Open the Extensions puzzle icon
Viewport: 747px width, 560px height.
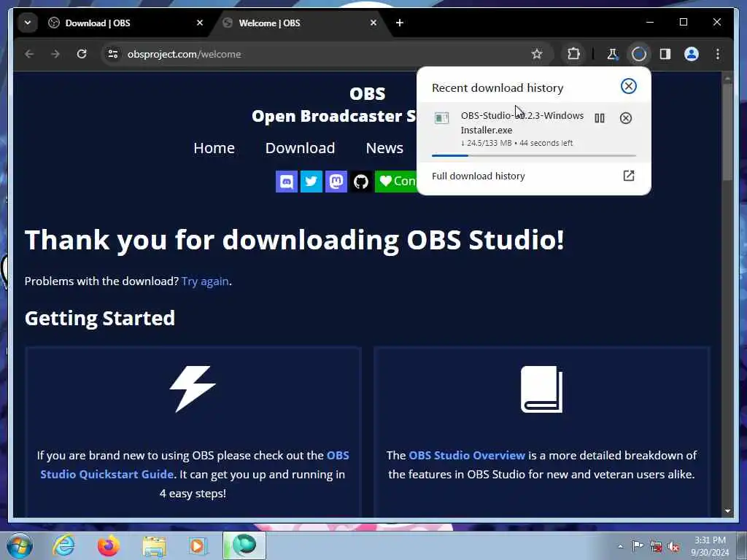pos(573,54)
